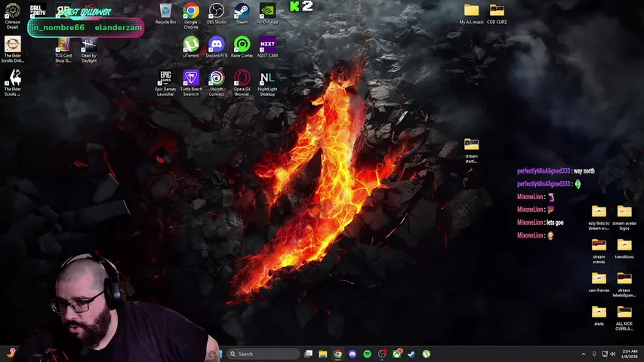Open Turtle Beach Swarm II shortcut
Image resolution: width=644 pixels, height=362 pixels.
pos(191,83)
